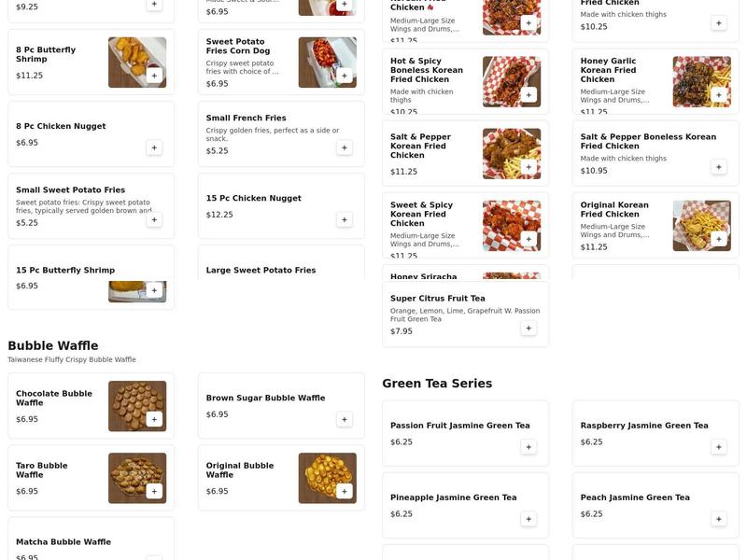Add 15 Pc Chicken Nugget to order
Viewport: 747px width, 560px height.
pos(344,219)
